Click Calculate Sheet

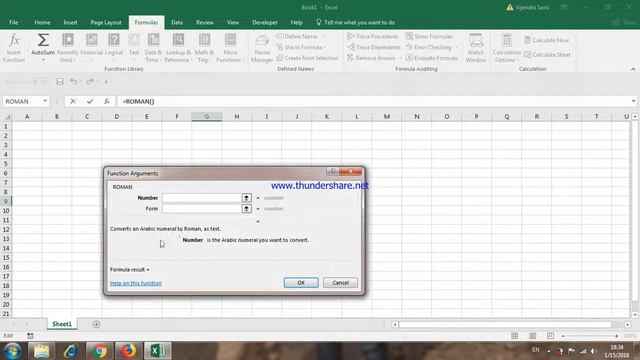547,54
